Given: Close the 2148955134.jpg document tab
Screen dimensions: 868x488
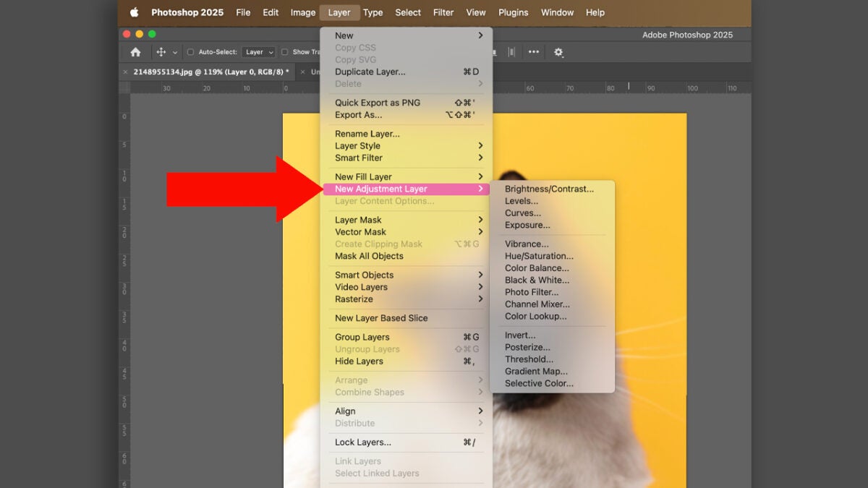Looking at the screenshot, I should coord(126,72).
